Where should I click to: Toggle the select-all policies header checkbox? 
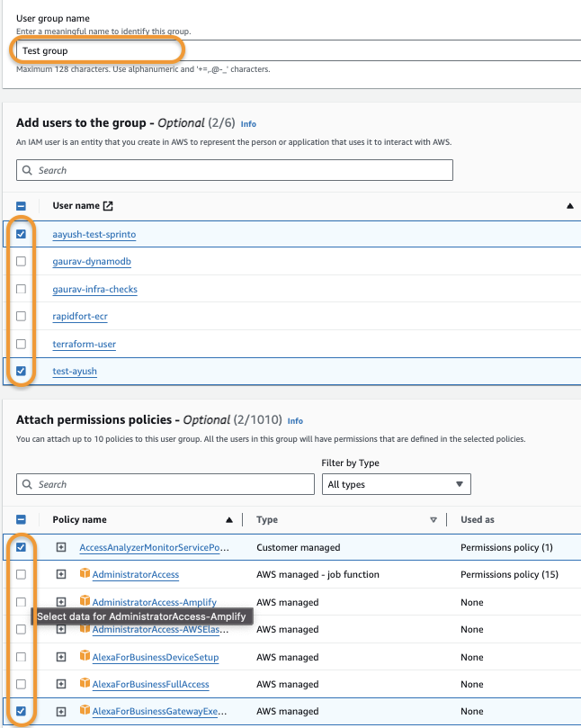pyautogui.click(x=21, y=520)
